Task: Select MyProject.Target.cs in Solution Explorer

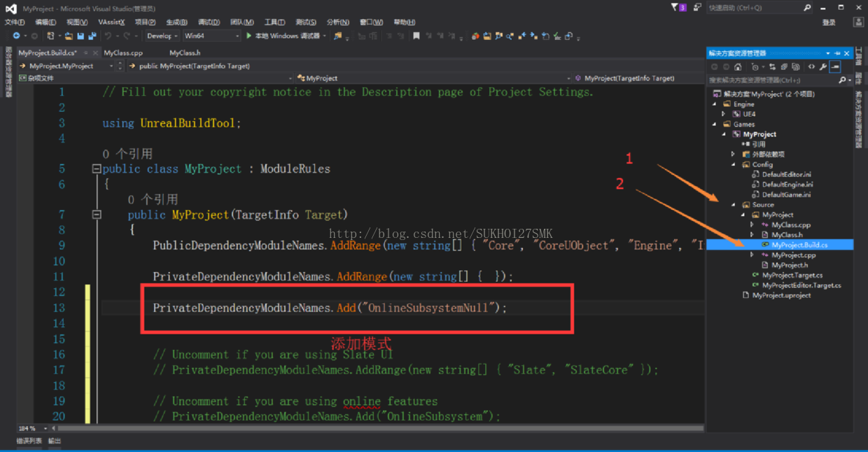Action: click(792, 275)
